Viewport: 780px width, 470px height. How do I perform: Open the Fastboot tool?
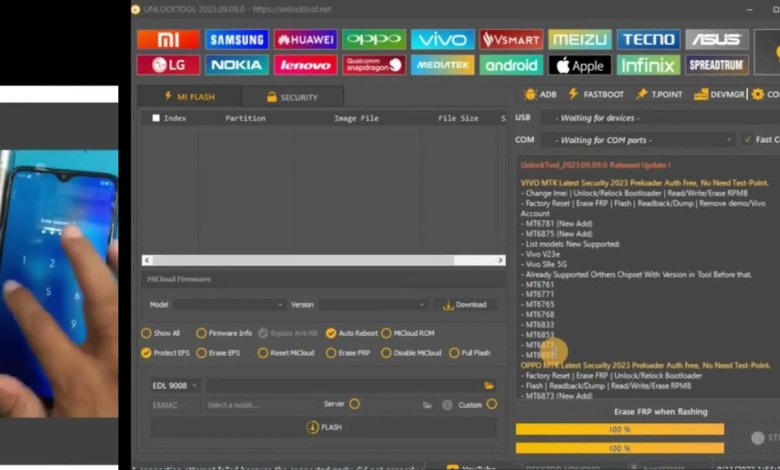tap(595, 94)
